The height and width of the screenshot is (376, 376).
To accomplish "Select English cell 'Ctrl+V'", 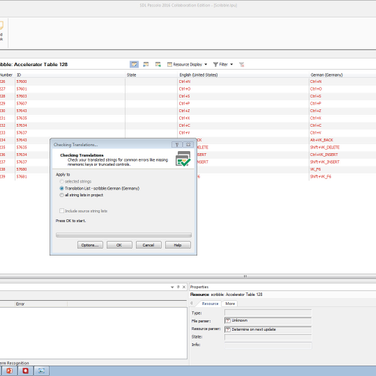I will click(x=244, y=133).
